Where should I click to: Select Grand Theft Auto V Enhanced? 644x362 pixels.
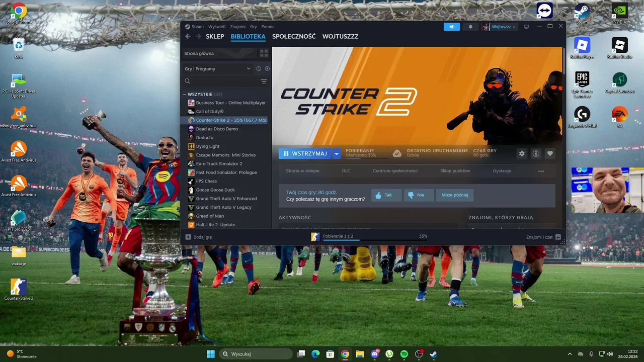(226, 199)
